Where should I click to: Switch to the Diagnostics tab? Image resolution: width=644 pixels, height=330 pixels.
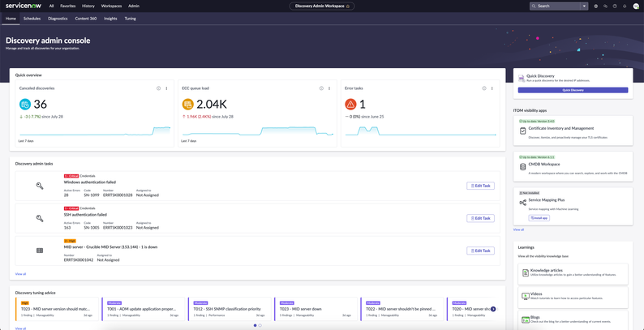point(58,19)
